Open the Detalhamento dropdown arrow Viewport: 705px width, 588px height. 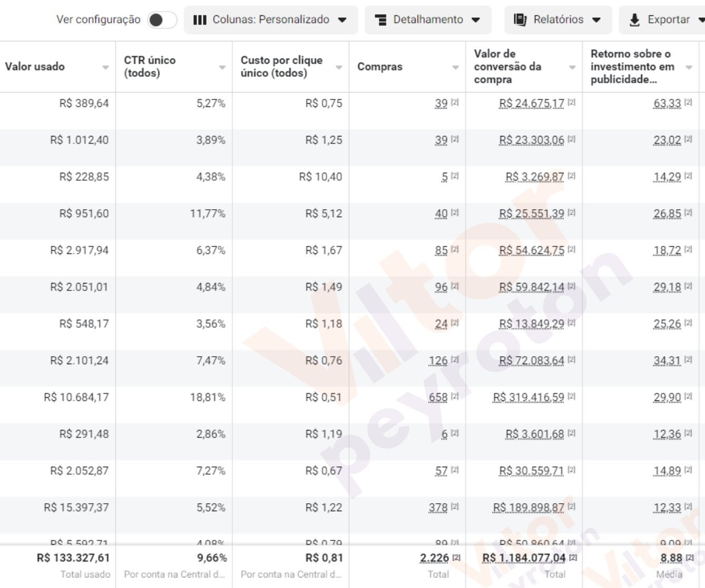click(x=476, y=20)
